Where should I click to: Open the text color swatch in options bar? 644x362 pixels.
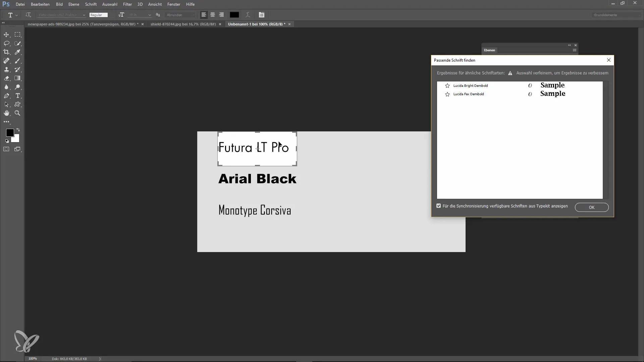234,15
